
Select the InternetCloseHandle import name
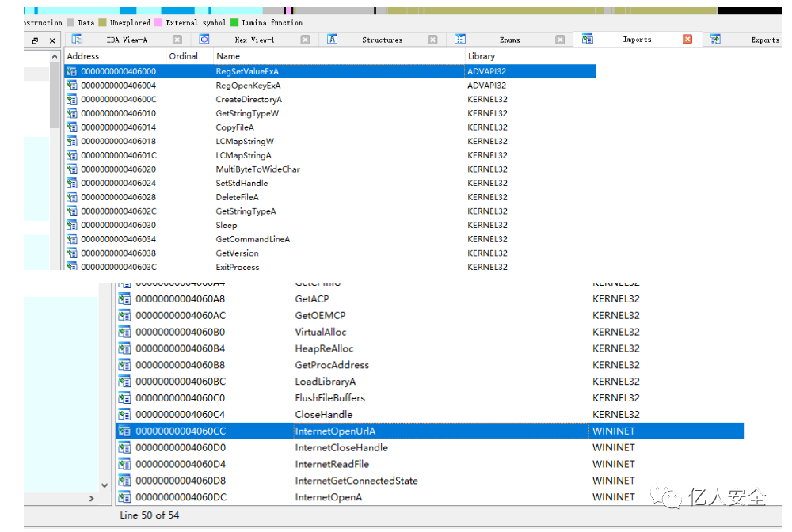coord(341,448)
